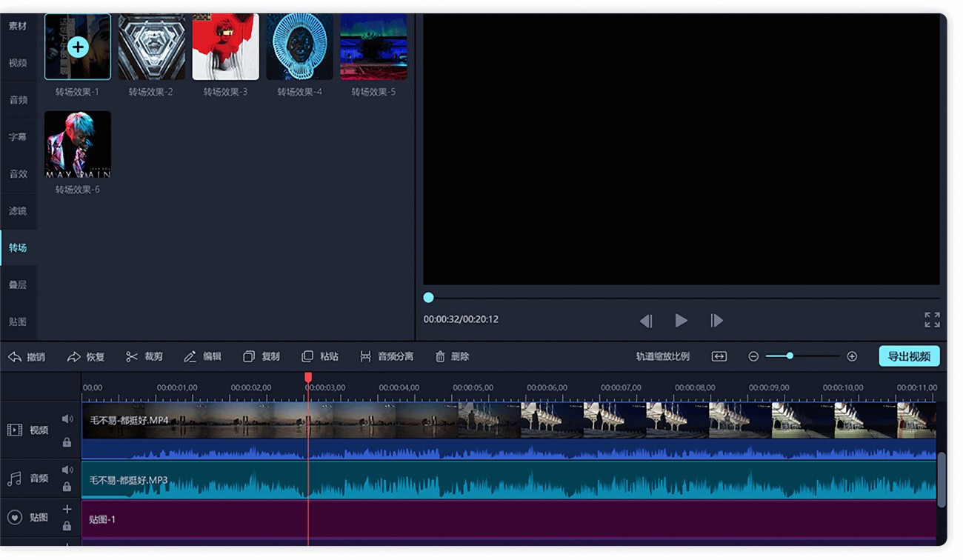Click the export video (导出视频) button
This screenshot has width=963, height=560.
pos(909,356)
